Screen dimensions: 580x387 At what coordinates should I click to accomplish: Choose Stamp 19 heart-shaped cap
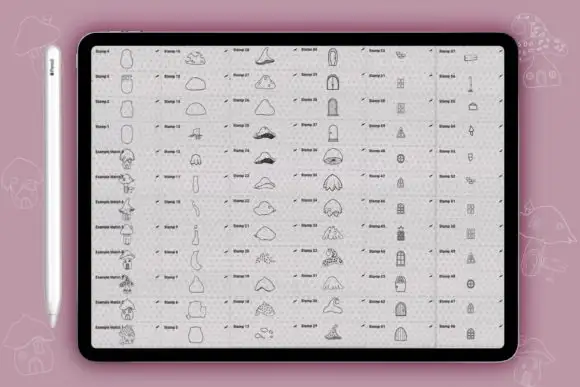click(264, 284)
